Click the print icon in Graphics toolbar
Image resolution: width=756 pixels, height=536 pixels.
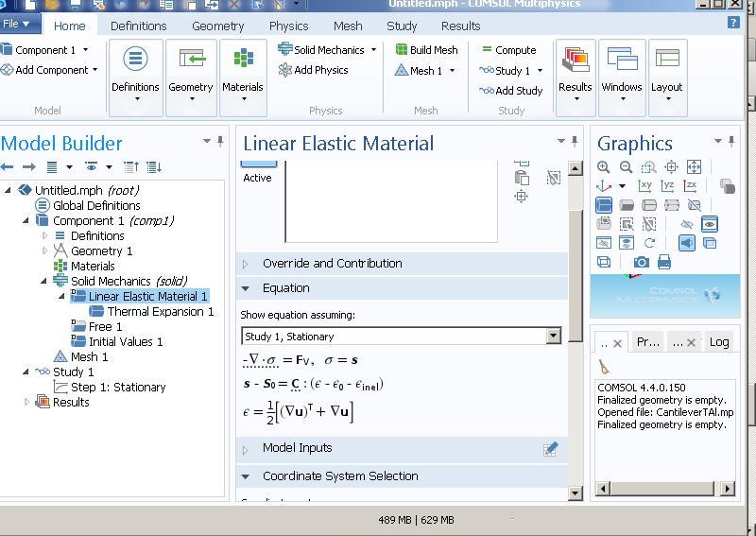click(x=664, y=262)
